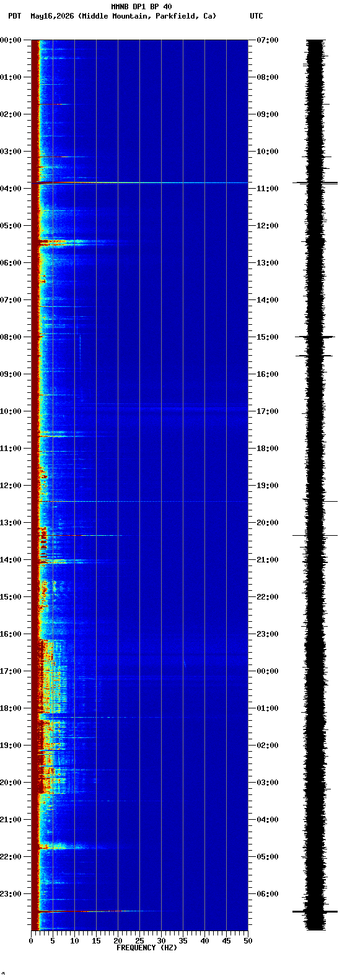Click the PDT time label '03:00'
The width and height of the screenshot is (342, 980).
(x=11, y=152)
